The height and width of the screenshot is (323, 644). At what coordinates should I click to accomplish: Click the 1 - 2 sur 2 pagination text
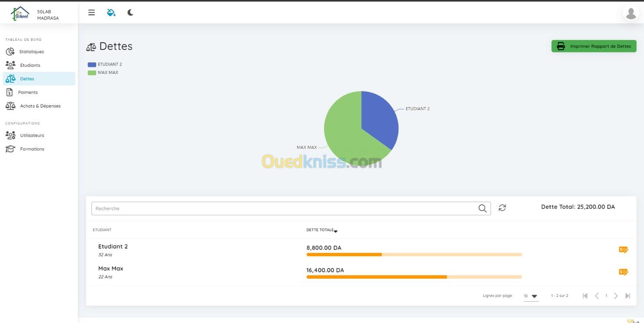click(x=559, y=296)
